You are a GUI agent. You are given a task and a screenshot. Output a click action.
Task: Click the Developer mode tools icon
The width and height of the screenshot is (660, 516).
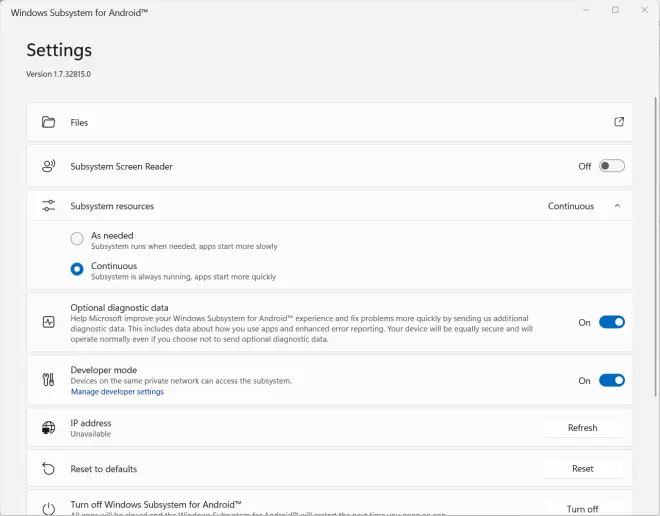pyautogui.click(x=48, y=380)
